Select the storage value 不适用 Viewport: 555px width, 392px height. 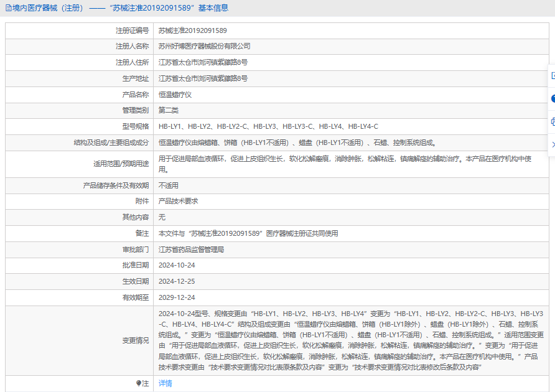[x=169, y=185]
